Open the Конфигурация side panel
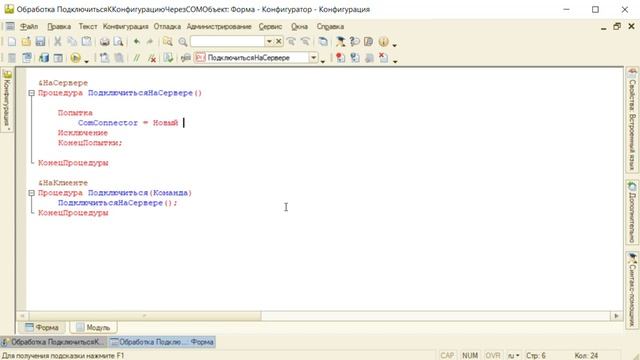The image size is (640, 360). pyautogui.click(x=7, y=100)
